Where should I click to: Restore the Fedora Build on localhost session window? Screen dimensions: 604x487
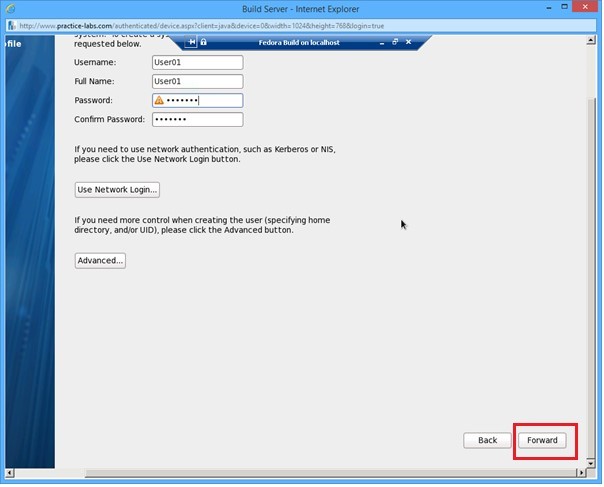tap(395, 42)
